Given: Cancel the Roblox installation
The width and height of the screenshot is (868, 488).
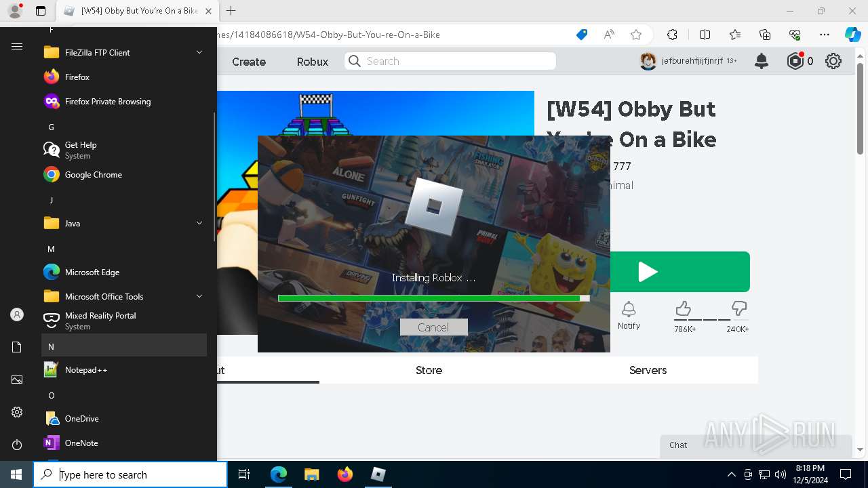Looking at the screenshot, I should (x=433, y=327).
